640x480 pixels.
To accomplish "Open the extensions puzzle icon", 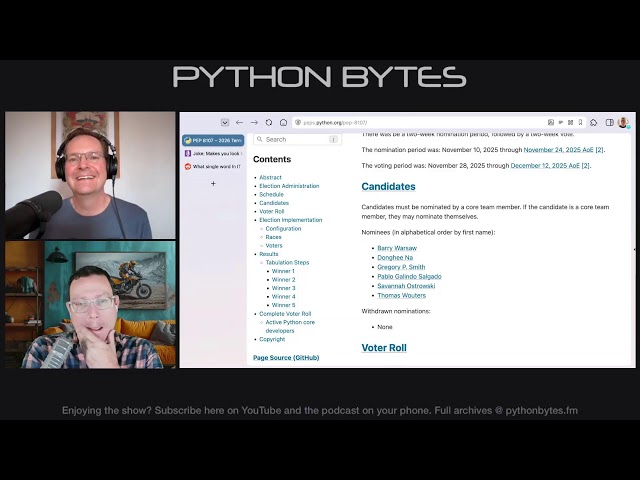I will 594,122.
